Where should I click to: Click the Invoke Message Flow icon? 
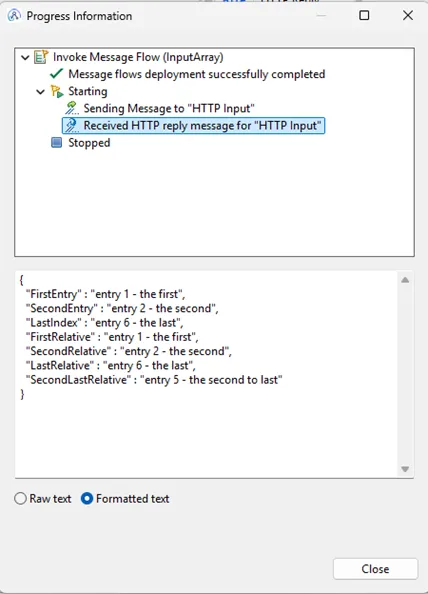point(41,57)
